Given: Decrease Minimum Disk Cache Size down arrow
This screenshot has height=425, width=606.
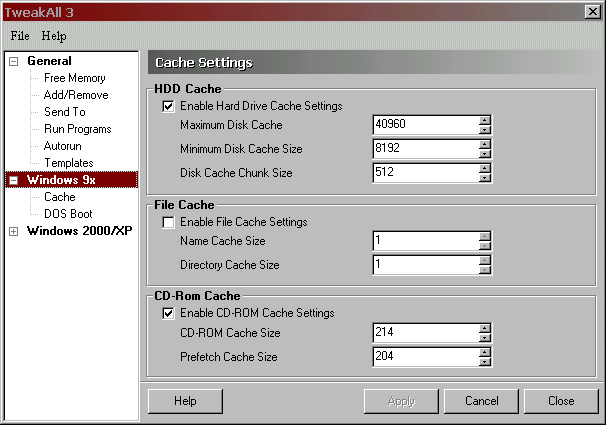Looking at the screenshot, I should [x=485, y=154].
